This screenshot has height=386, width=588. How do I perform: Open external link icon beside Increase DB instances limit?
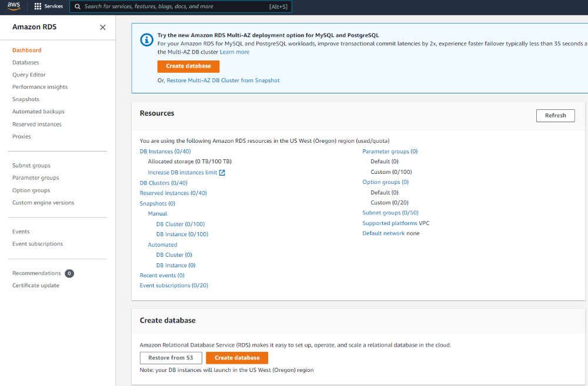click(222, 172)
